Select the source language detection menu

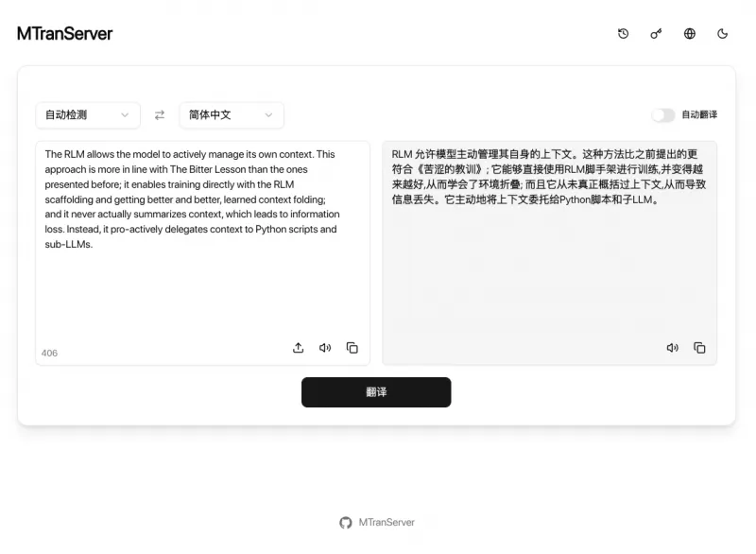[x=88, y=113]
